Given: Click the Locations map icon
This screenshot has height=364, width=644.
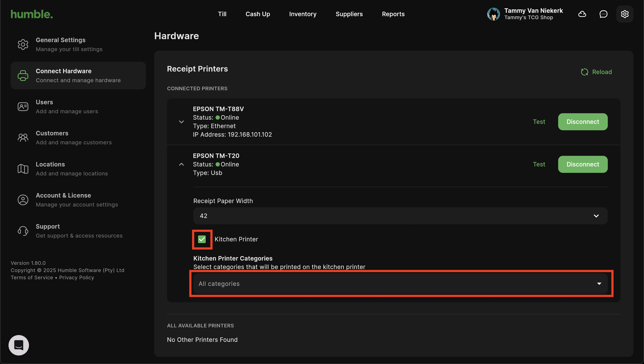Looking at the screenshot, I should tap(23, 169).
